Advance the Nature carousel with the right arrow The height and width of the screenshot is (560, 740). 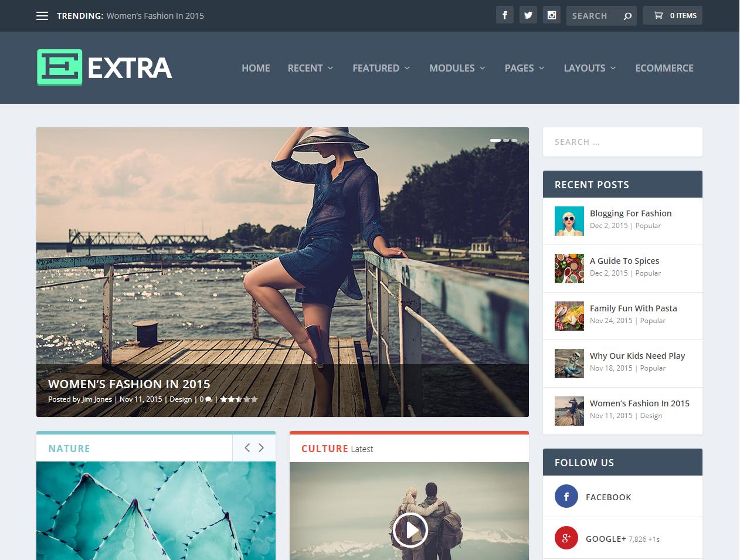coord(262,447)
